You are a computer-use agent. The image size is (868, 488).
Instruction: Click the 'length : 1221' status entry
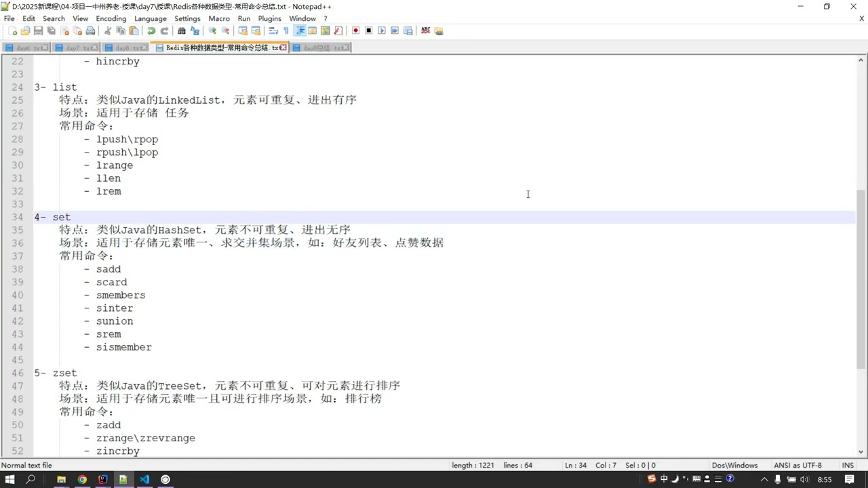coord(473,466)
